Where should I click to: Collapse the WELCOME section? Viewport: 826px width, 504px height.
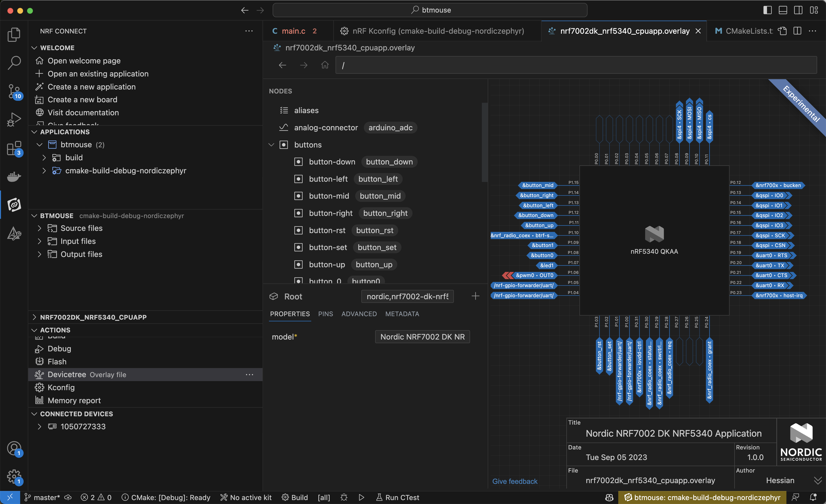click(34, 48)
